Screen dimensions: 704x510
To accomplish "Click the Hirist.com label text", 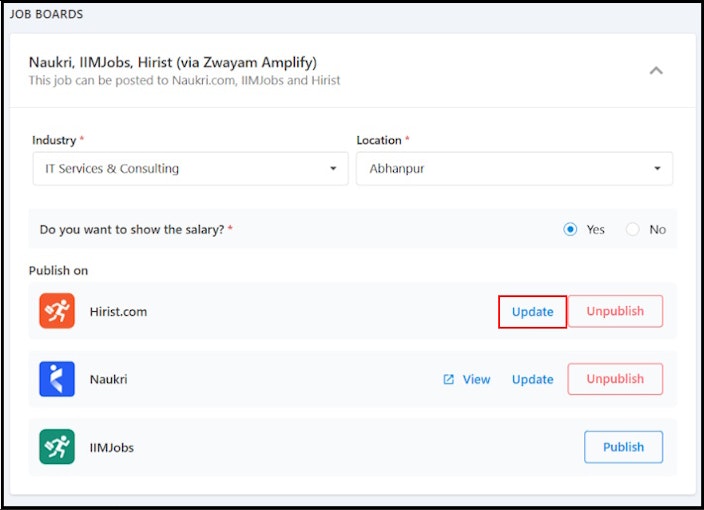I will coord(118,312).
